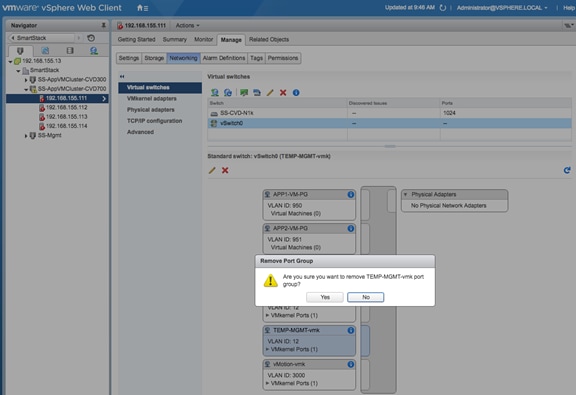Select the vMotion-vmk port group

(309, 374)
